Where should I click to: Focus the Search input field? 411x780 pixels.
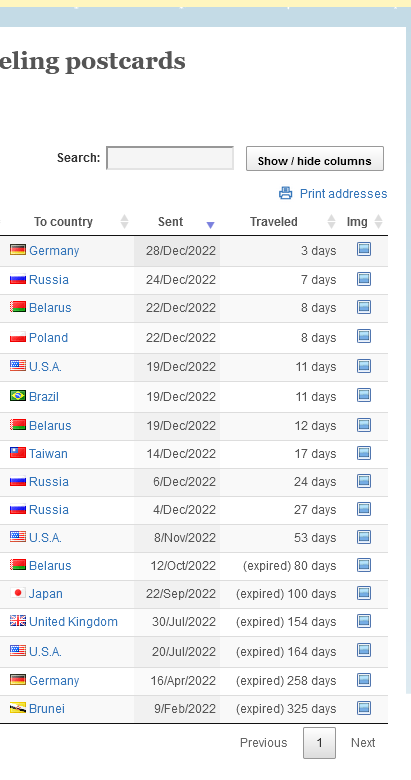[170, 158]
